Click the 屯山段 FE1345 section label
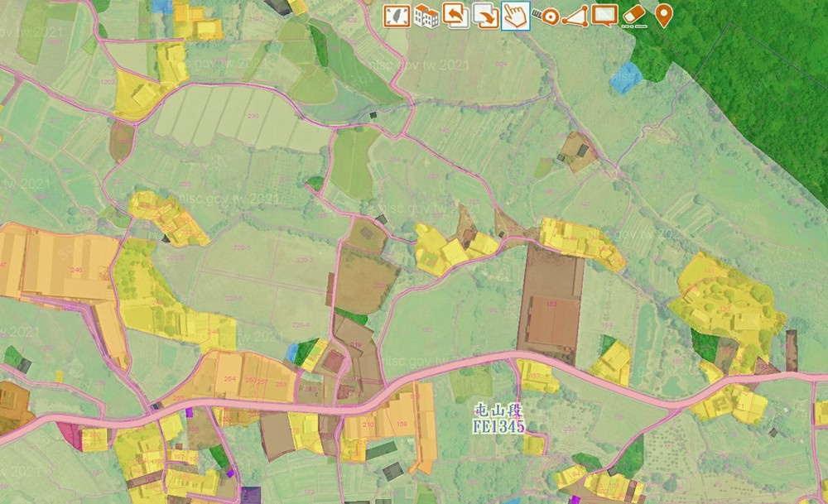828x504 pixels. coord(498,418)
